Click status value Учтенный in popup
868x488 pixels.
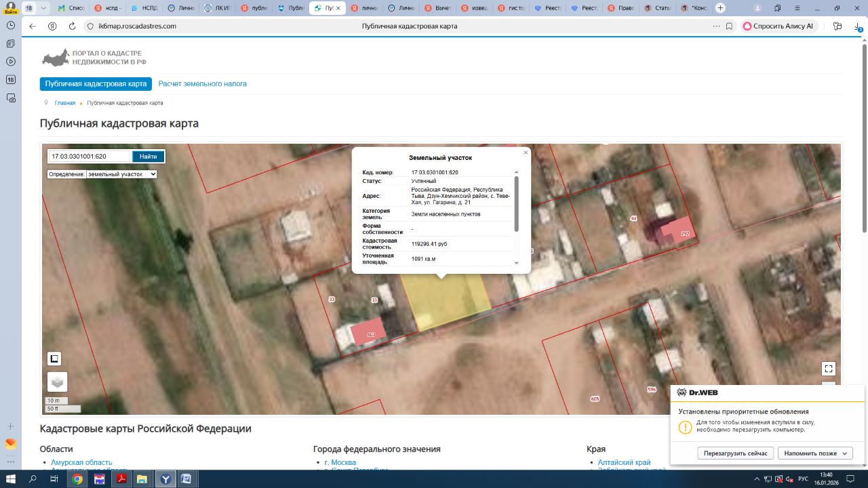point(424,181)
